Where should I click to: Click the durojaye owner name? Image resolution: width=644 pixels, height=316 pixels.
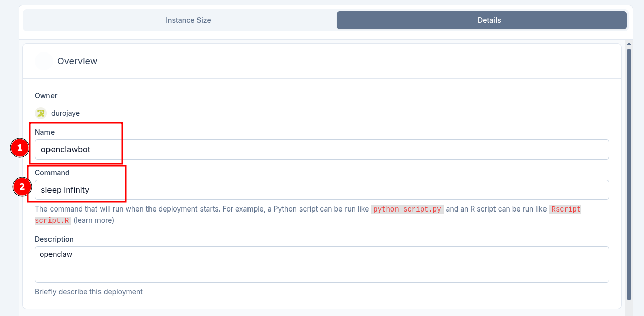pos(65,113)
